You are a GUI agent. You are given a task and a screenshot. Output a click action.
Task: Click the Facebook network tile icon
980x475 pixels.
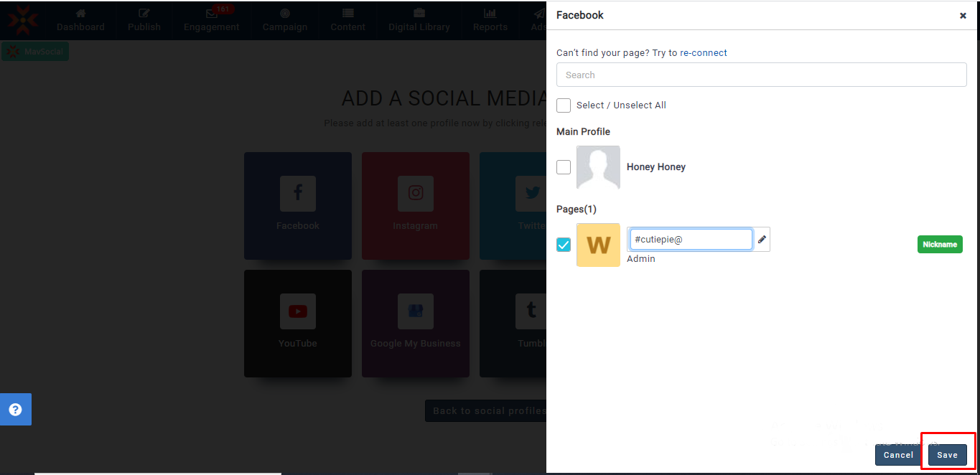coord(297,194)
